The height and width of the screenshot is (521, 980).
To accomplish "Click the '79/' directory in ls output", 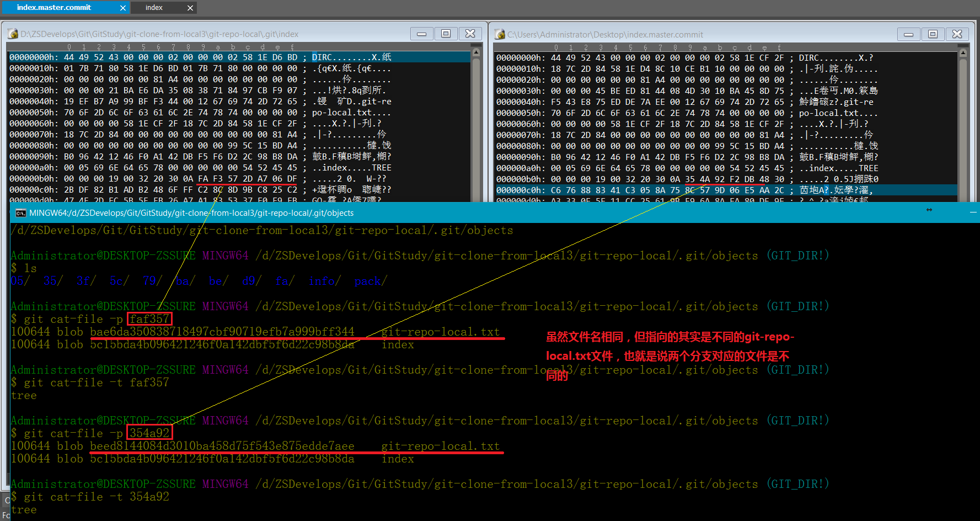I will tap(153, 281).
